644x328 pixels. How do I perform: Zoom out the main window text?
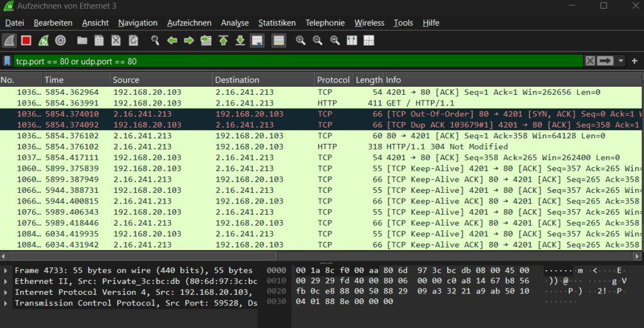(318, 41)
